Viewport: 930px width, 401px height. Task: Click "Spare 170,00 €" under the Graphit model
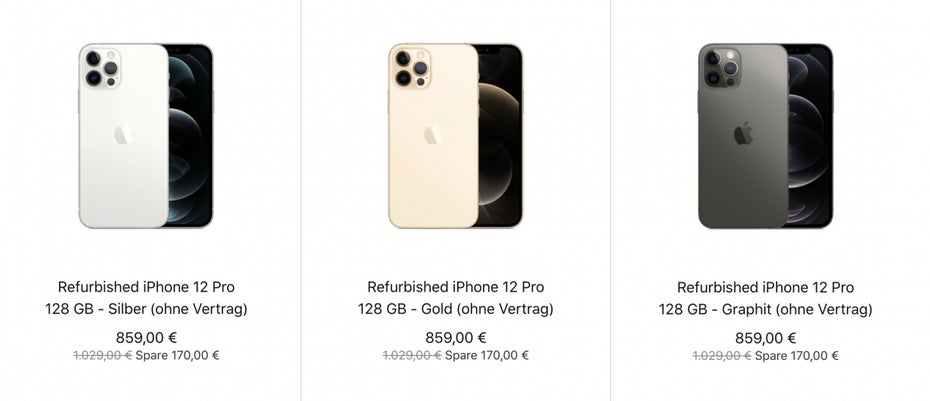coord(797,355)
